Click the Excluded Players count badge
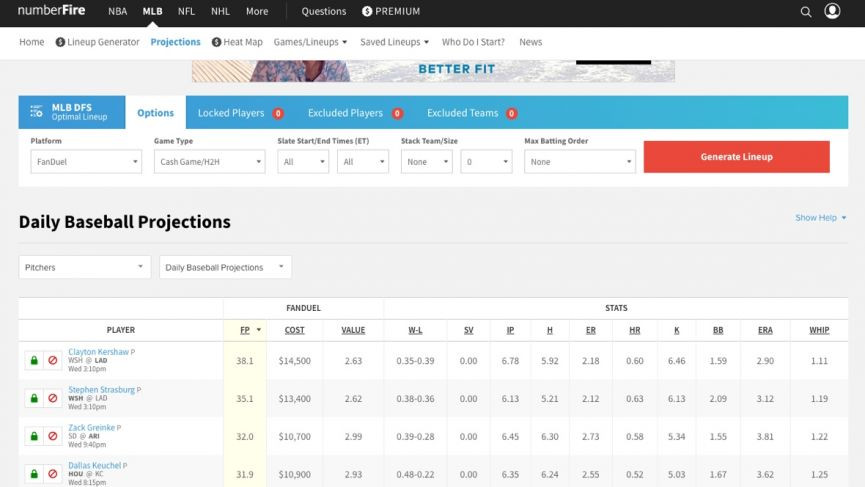The width and height of the screenshot is (865, 487). click(397, 114)
